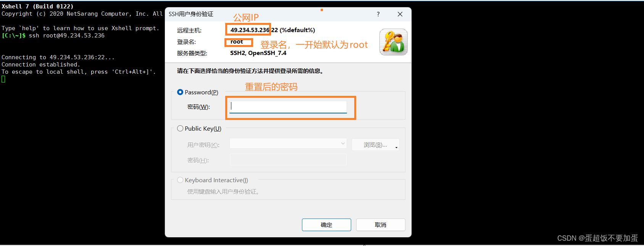Expand the Browse button dropdown arrow

tap(396, 147)
